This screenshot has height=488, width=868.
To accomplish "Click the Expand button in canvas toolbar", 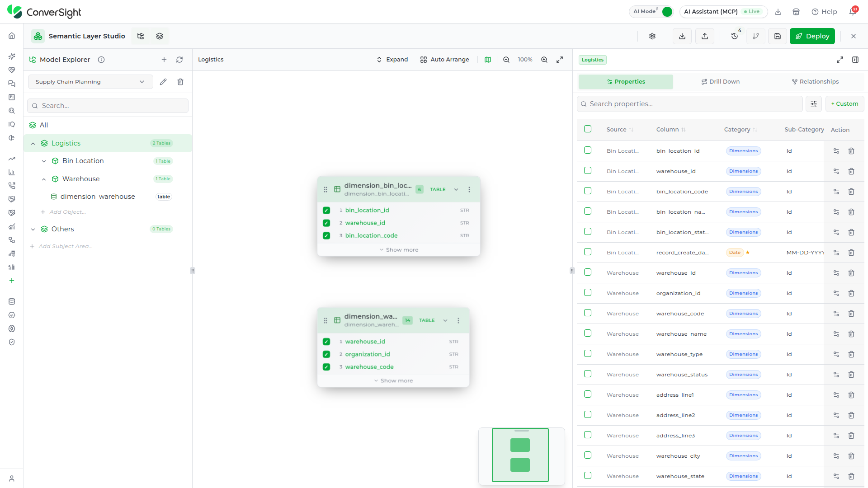I will (x=392, y=60).
